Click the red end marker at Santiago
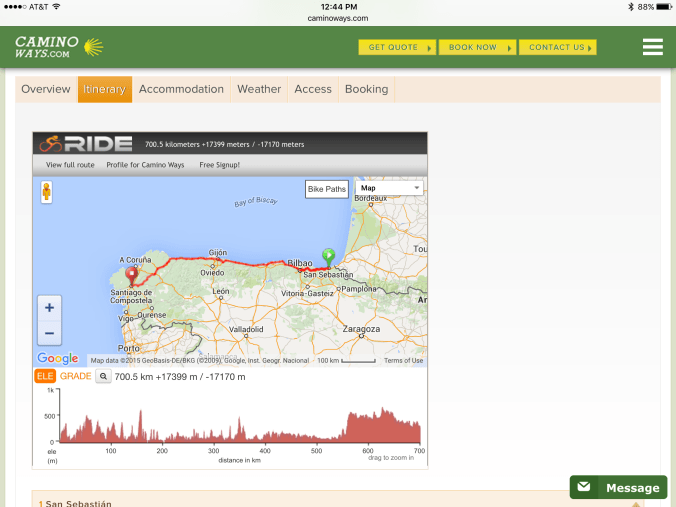Viewport: 676px width, 507px height. [131, 273]
